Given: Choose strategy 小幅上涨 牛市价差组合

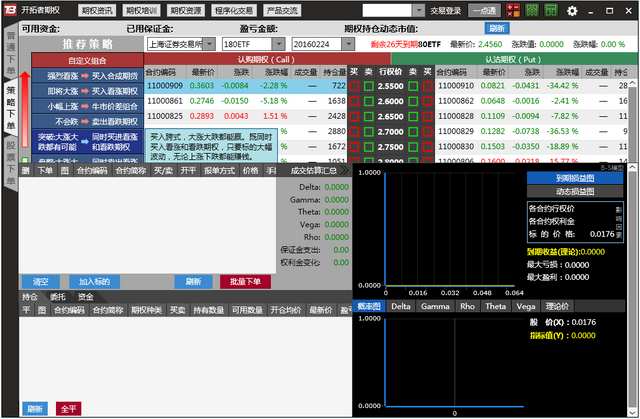Looking at the screenshot, I should click(x=88, y=106).
